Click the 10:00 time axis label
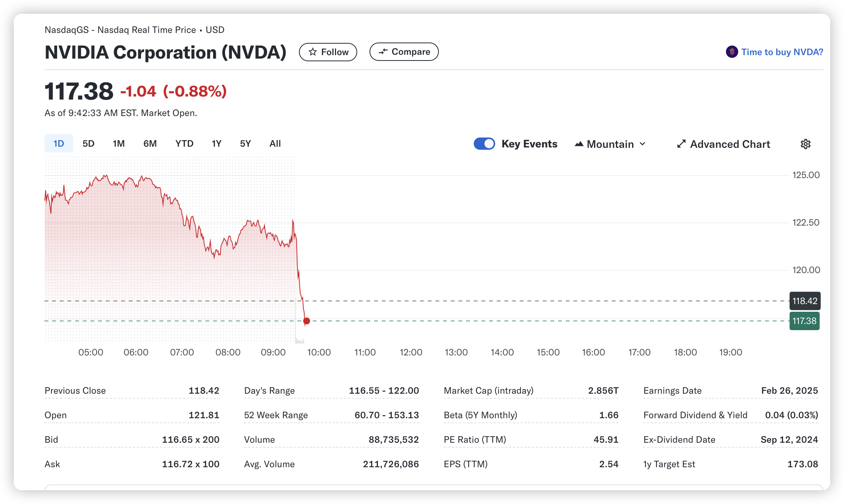Screen dimensions: 844x504 [319, 352]
